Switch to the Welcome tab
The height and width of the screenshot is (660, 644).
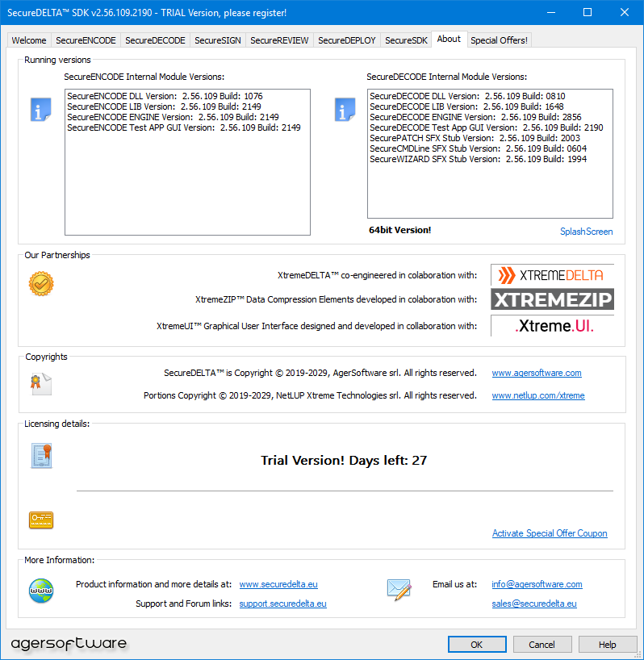tap(29, 40)
